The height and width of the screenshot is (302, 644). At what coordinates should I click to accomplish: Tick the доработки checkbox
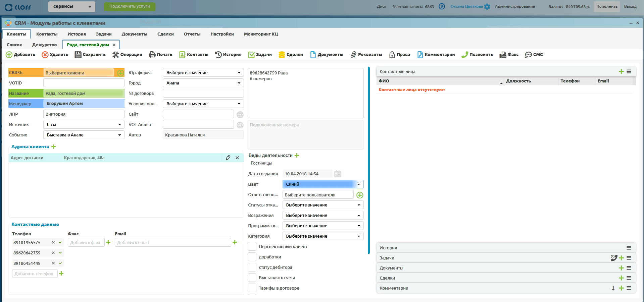pyautogui.click(x=252, y=257)
